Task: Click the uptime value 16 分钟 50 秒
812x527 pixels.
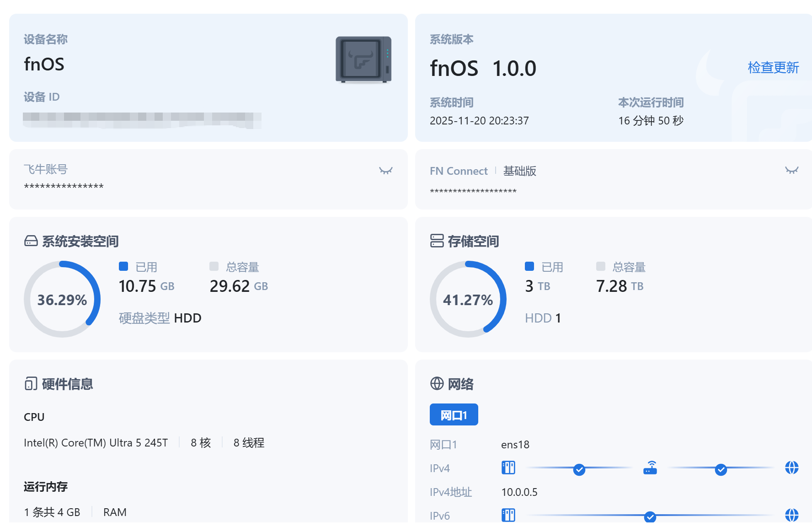Action: pos(651,121)
